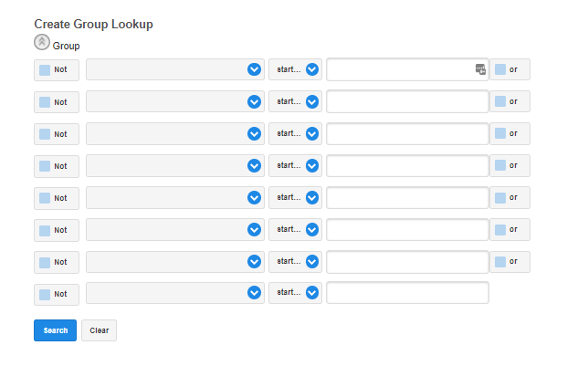The width and height of the screenshot is (588, 387).
Task: Open fifth row operator dropdown arrow
Action: pyautogui.click(x=312, y=197)
